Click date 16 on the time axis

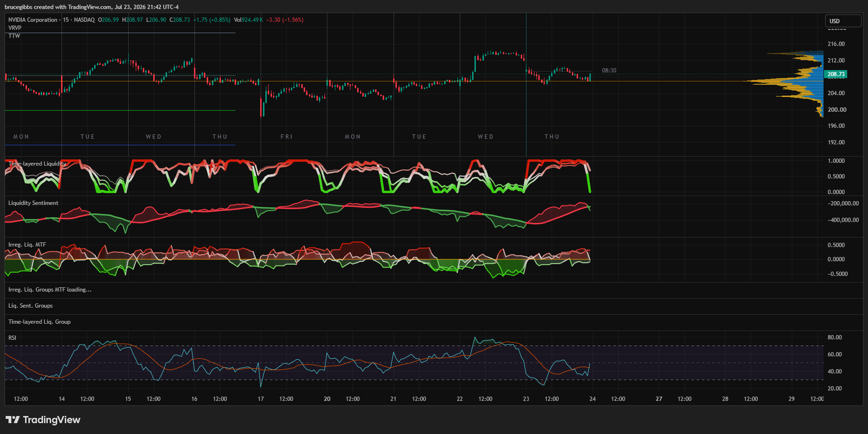tap(194, 399)
